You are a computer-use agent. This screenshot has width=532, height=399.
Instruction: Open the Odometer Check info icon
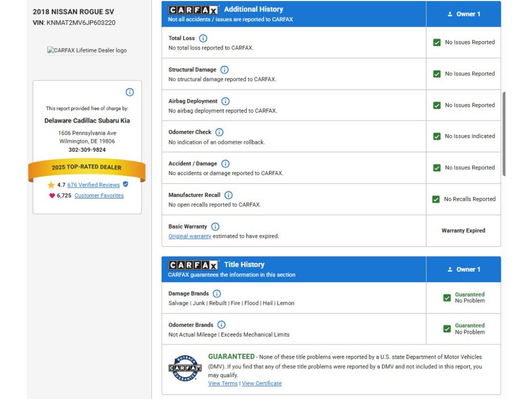pos(219,132)
